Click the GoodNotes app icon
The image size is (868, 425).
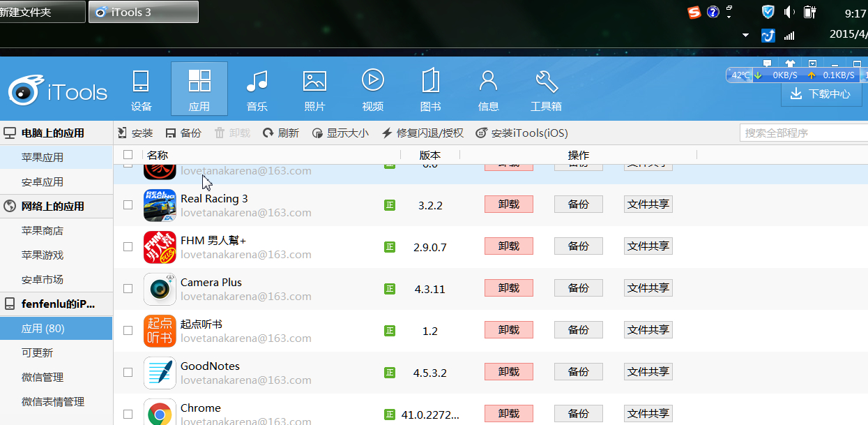point(160,373)
